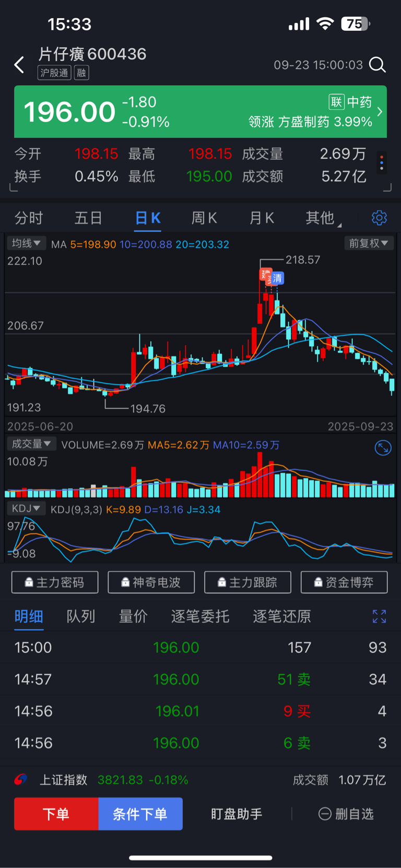Open the 成交量 indicator dropdown
The width and height of the screenshot is (401, 868).
[x=31, y=444]
